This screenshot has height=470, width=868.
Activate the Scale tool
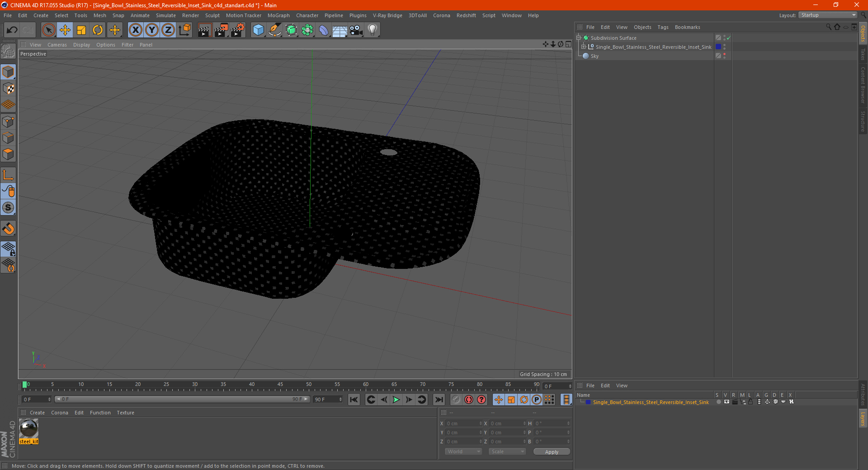click(81, 30)
